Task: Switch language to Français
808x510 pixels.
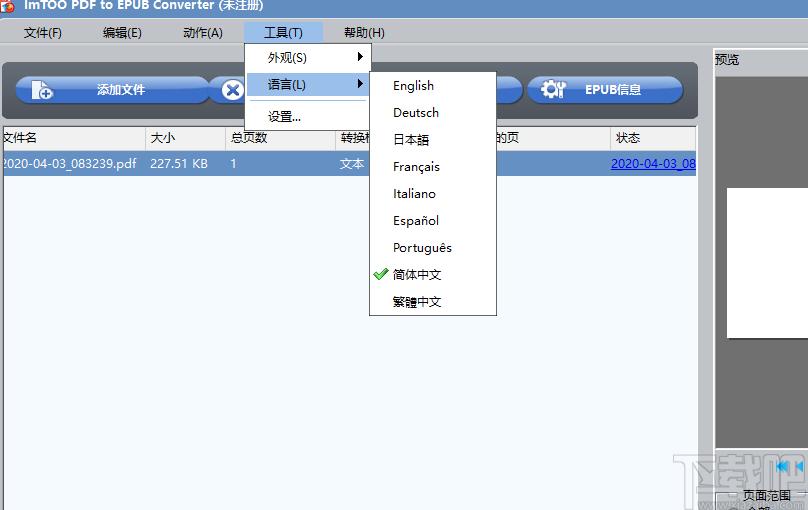Action: 433,167
